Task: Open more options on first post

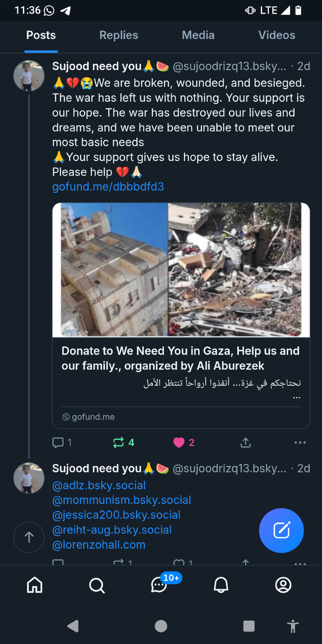Action: coord(300,442)
